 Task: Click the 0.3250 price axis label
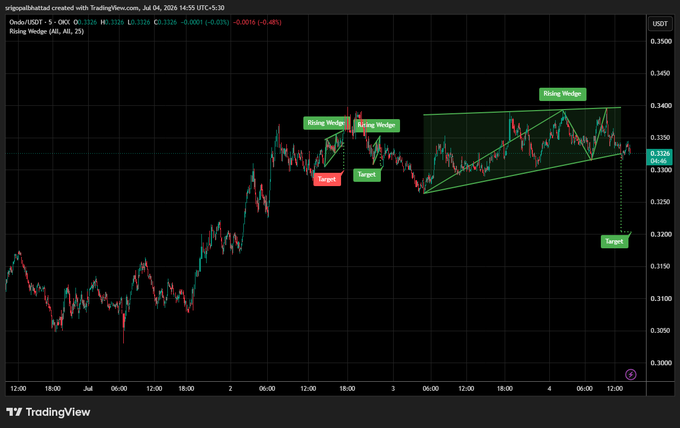pyautogui.click(x=660, y=202)
